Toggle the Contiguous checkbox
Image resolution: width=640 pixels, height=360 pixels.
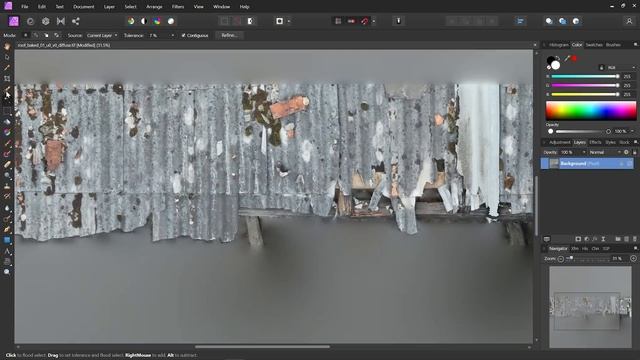(x=183, y=36)
